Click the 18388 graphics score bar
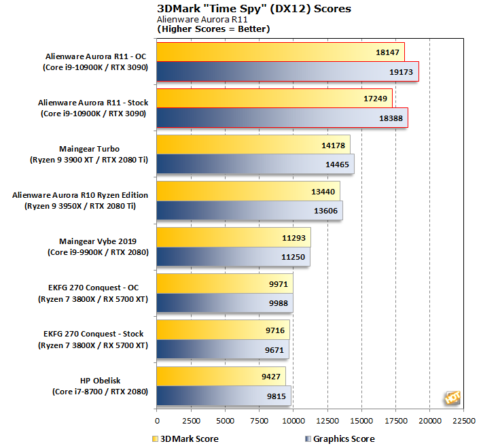This screenshot has height=448, width=481. (x=282, y=118)
